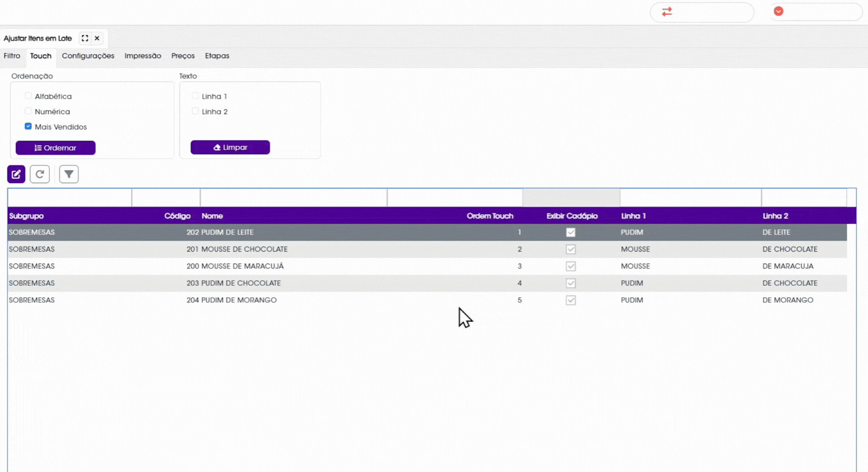Expand Ajustar Itens em Lote to fullscreen
Screen dimensions: 868x472
point(85,38)
